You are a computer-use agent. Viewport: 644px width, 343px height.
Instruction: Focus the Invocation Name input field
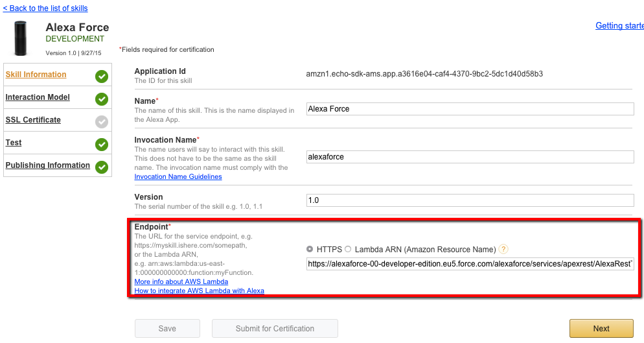coord(470,157)
